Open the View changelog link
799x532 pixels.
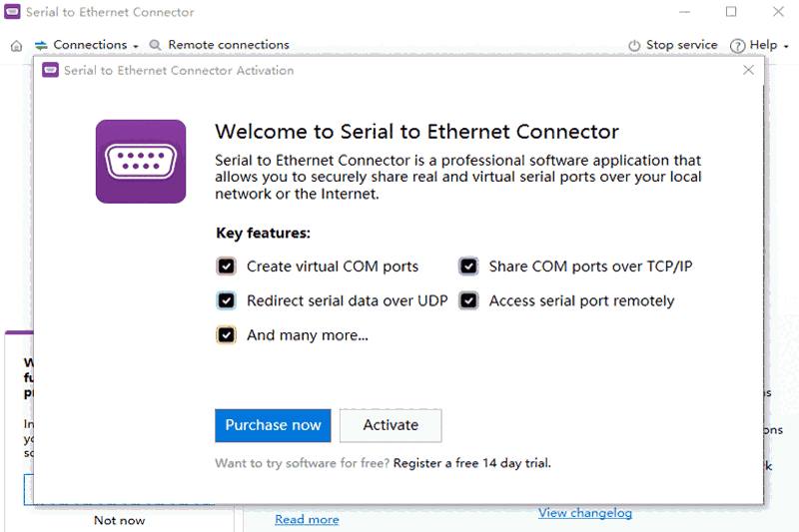click(x=585, y=513)
